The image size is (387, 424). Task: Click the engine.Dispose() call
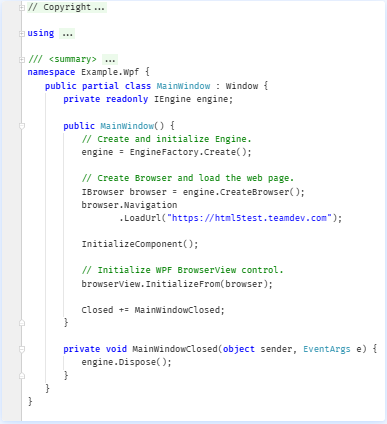(x=127, y=362)
